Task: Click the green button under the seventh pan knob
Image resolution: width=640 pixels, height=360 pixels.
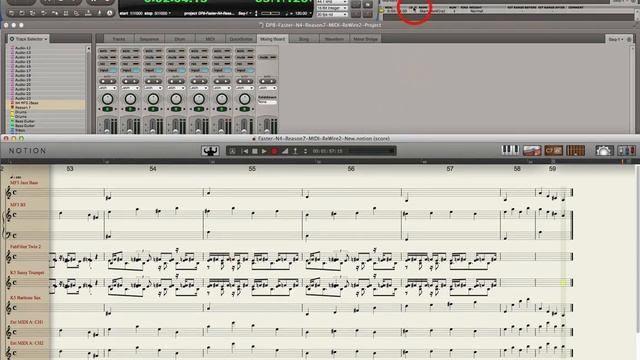Action: (244, 109)
